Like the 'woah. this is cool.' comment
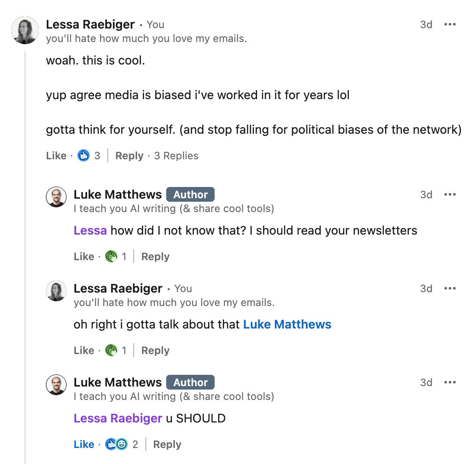 click(56, 155)
